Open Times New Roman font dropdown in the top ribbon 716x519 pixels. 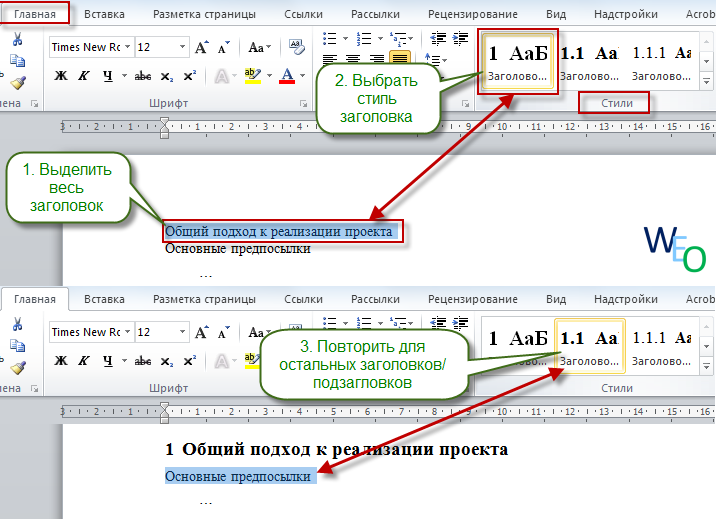(x=128, y=47)
